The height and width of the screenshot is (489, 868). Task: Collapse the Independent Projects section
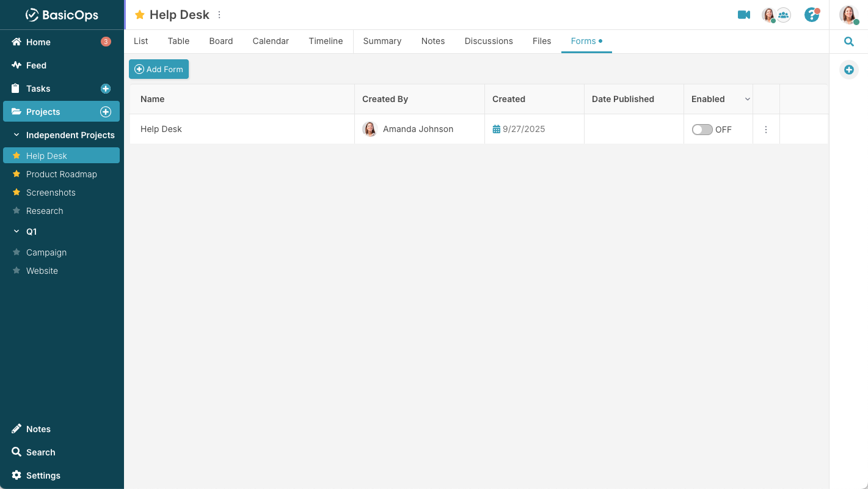click(16, 134)
